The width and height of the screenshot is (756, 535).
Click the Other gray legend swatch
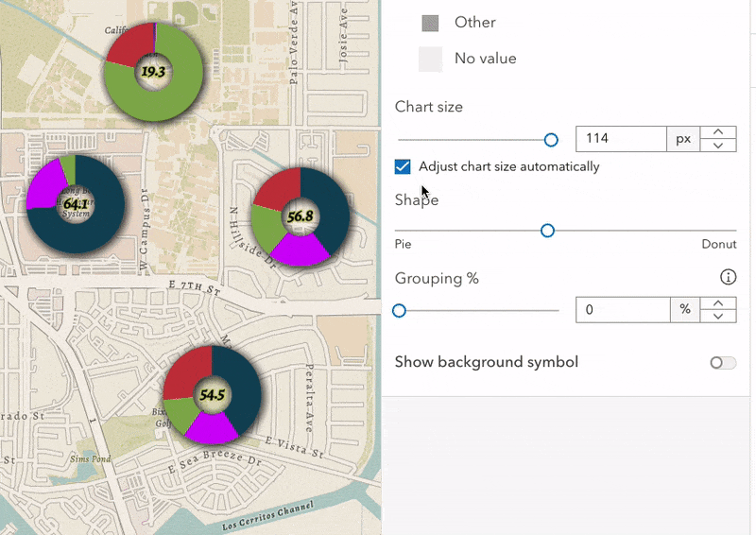coord(431,23)
